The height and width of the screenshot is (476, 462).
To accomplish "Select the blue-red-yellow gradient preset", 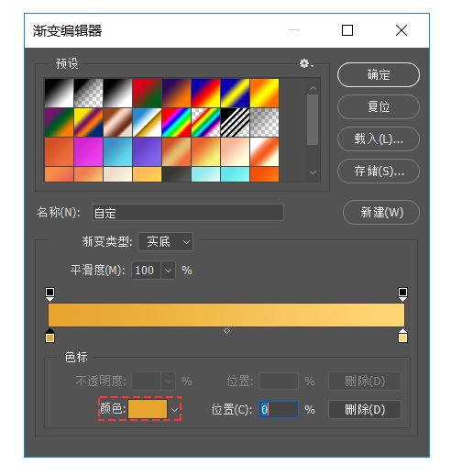I will pyautogui.click(x=206, y=93).
